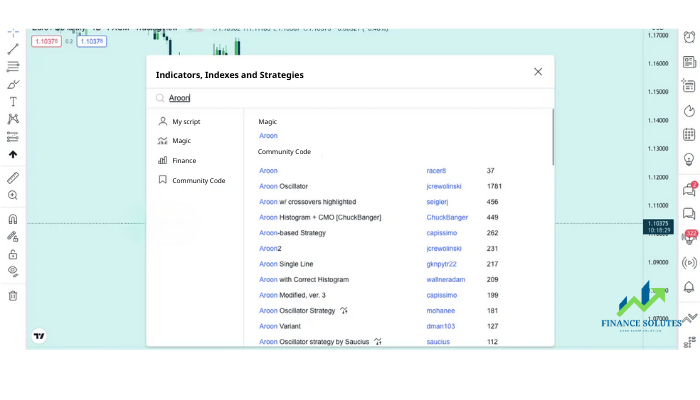
Task: Select the zoom in magnifier tool
Action: pos(13,195)
